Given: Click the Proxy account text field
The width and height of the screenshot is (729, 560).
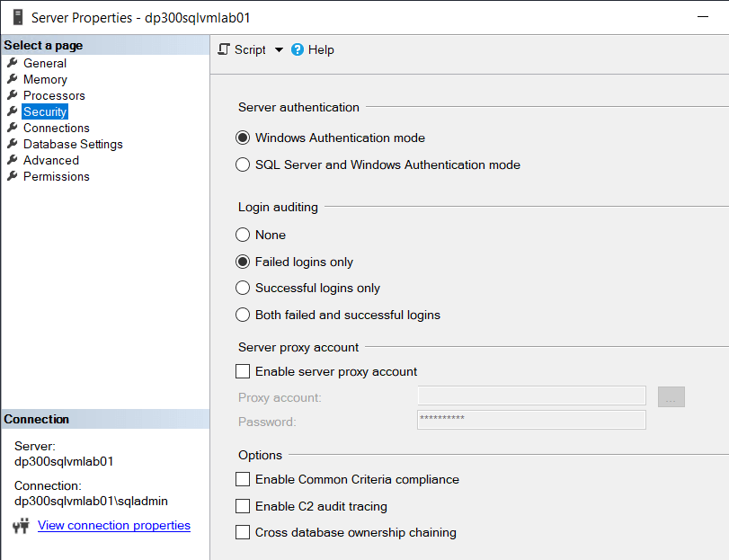Looking at the screenshot, I should tap(531, 396).
